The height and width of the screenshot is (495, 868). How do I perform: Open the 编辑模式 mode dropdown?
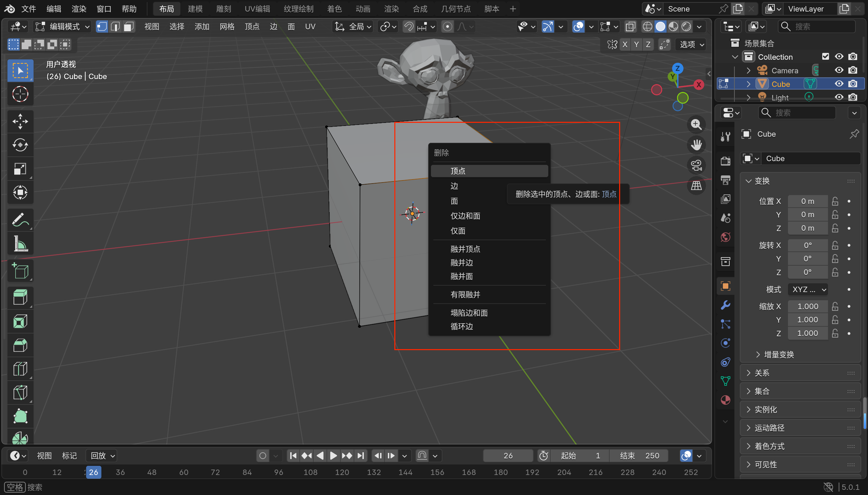click(x=62, y=26)
